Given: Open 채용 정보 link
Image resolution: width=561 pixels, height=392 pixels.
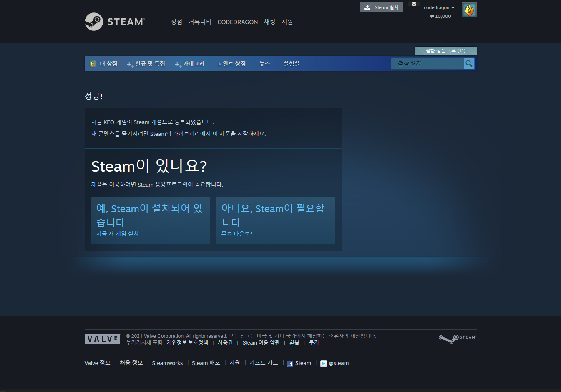Looking at the screenshot, I should (131, 363).
